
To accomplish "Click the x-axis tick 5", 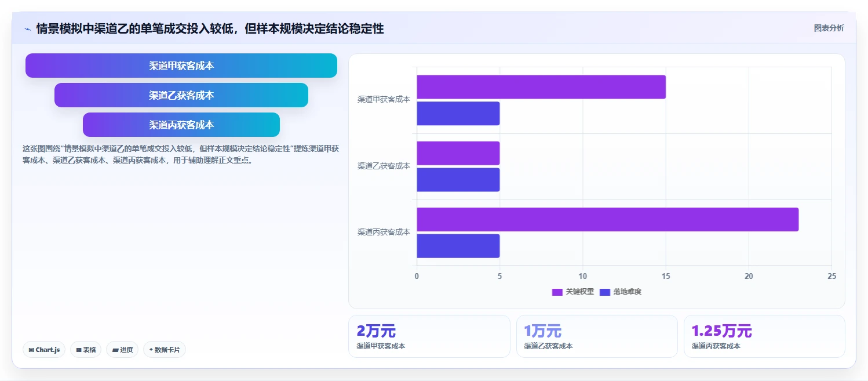I will tap(499, 277).
